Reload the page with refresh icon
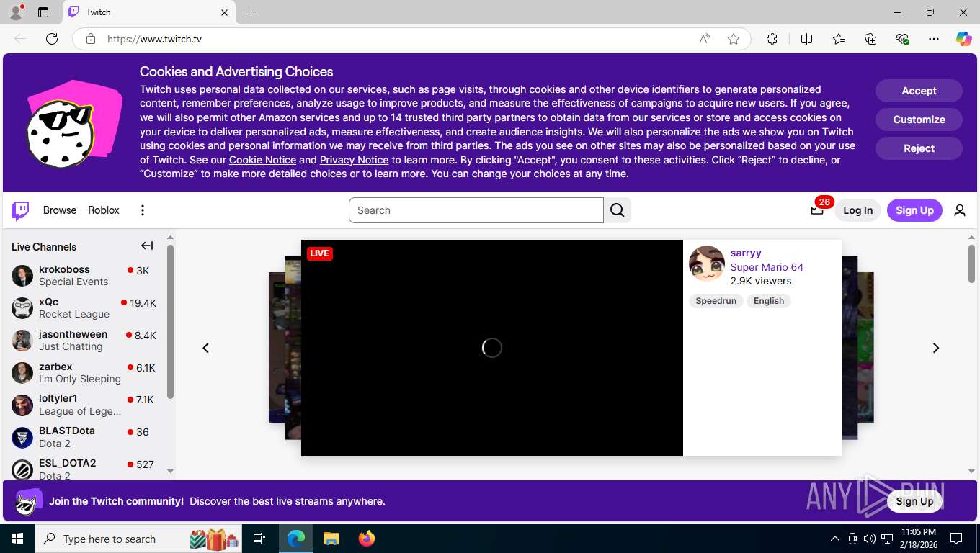The height and width of the screenshot is (553, 980). tap(52, 39)
